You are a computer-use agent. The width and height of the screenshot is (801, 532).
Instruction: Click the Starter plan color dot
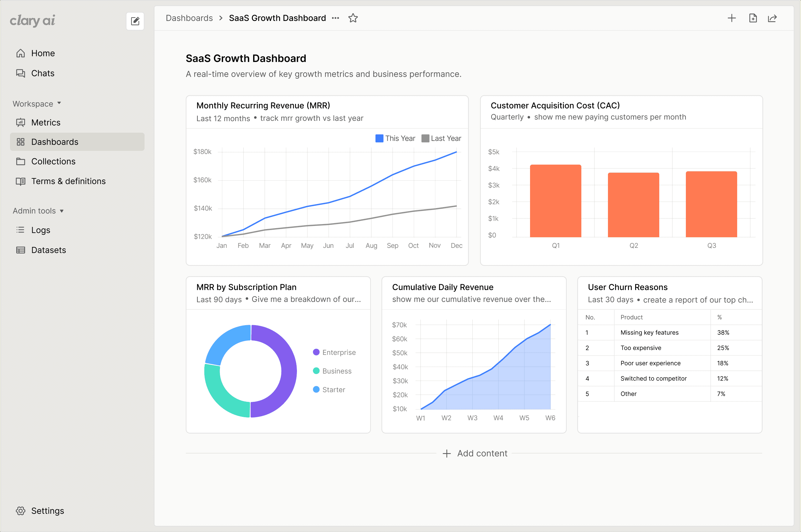pyautogui.click(x=316, y=390)
